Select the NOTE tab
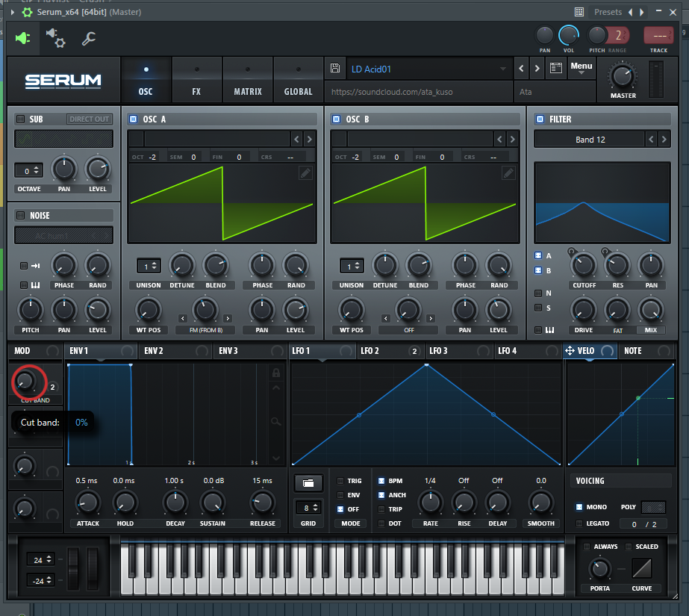The height and width of the screenshot is (616, 689). [x=646, y=351]
